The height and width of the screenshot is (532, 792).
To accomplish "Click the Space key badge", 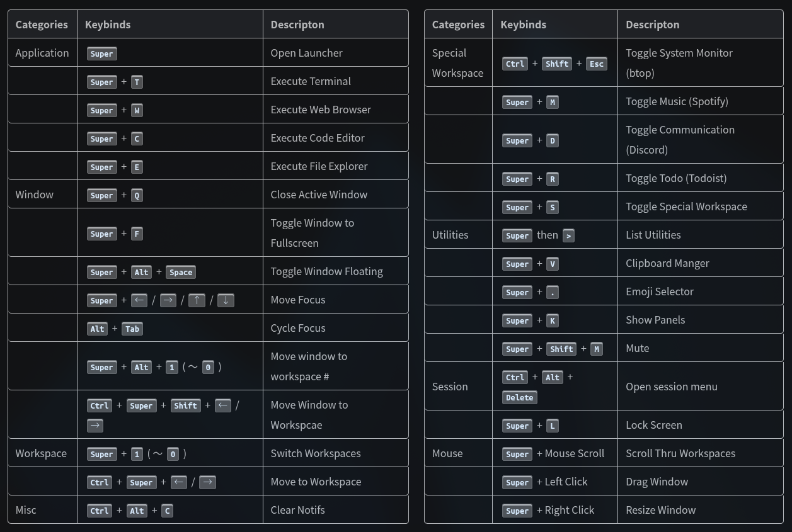I will 180,272.
